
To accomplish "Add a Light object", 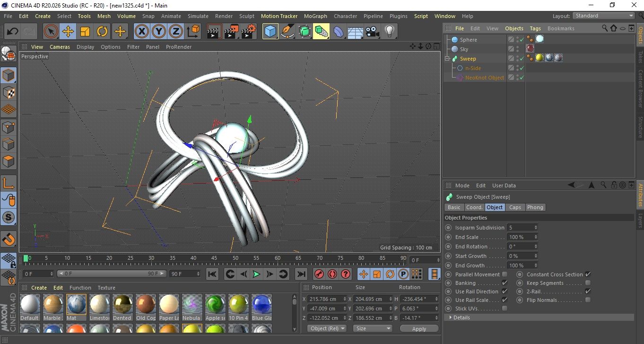I will click(x=390, y=32).
